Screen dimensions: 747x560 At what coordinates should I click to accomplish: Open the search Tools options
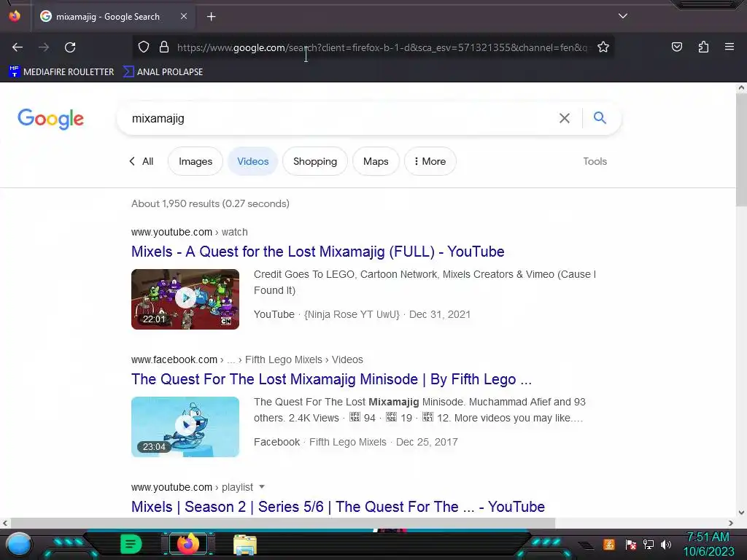[x=595, y=161]
